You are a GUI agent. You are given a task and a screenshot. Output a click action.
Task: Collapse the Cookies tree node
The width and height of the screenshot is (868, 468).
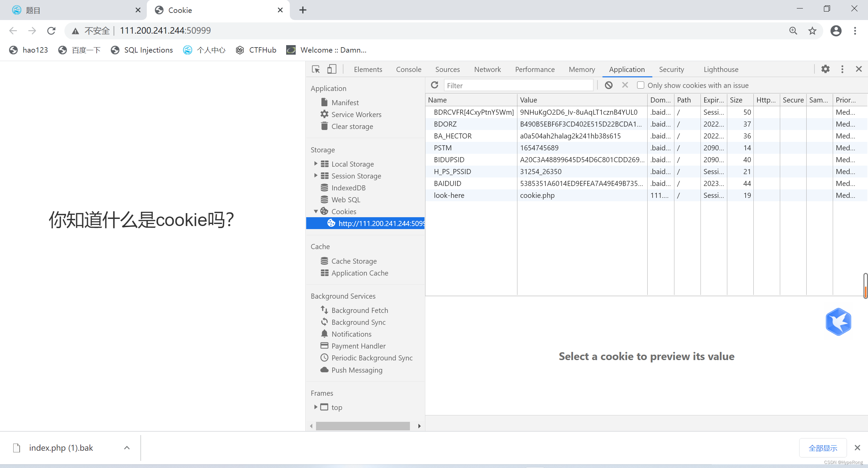pyautogui.click(x=316, y=211)
